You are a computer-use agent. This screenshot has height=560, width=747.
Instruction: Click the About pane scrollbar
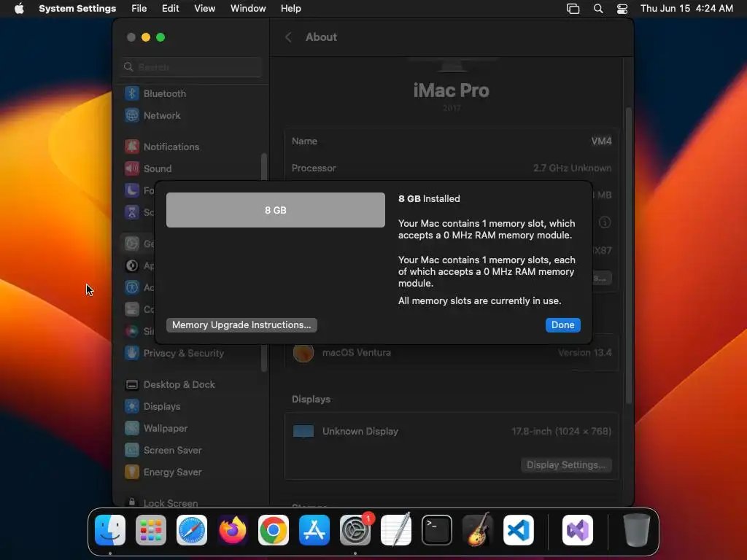[x=628, y=256]
